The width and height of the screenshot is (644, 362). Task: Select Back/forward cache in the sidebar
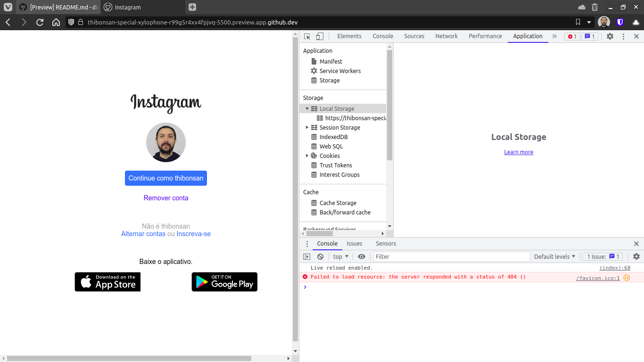coord(345,212)
